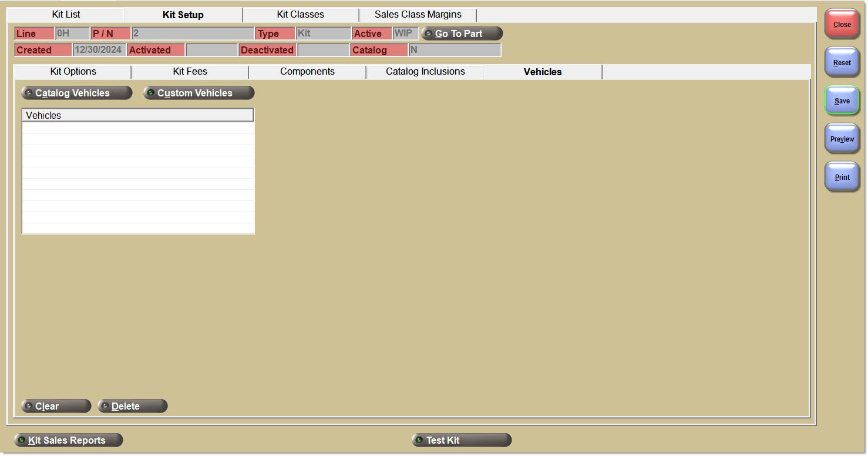
Task: Select the Kit Options tab
Action: (x=73, y=72)
